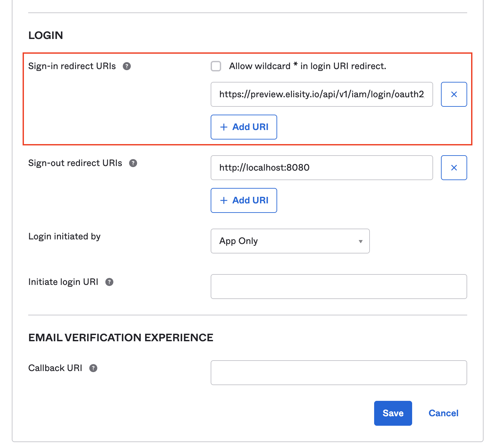Click the 'Initiate login URI' label text

point(63,282)
